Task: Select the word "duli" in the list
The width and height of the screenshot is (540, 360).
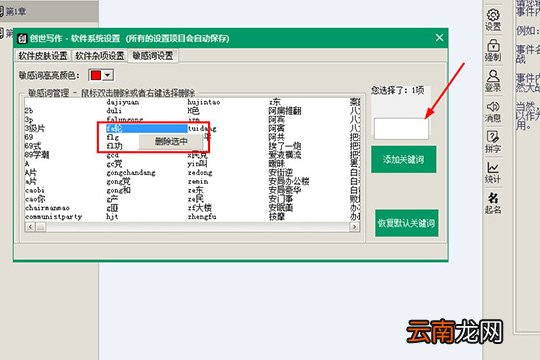Action: (x=114, y=111)
